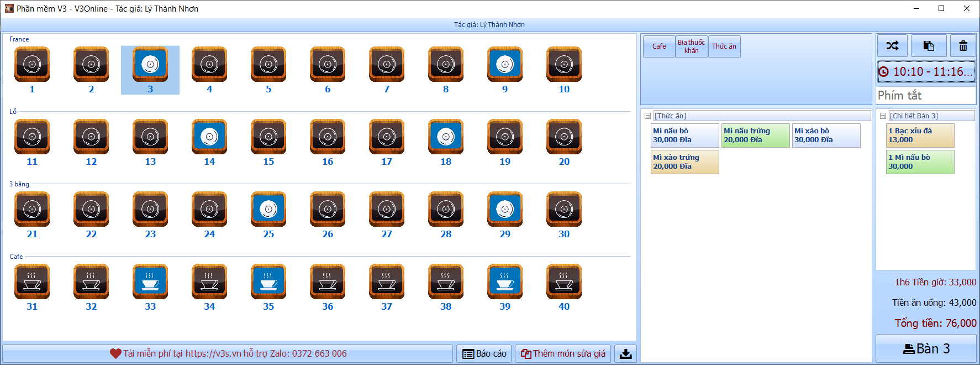Click the download icon button
The height and width of the screenshot is (365, 980).
[x=625, y=353]
